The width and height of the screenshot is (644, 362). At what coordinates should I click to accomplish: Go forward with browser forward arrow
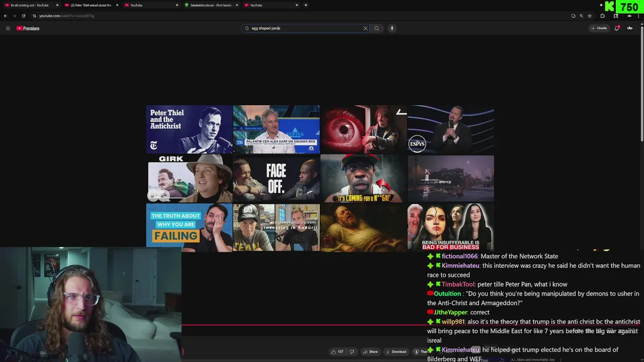coord(14,16)
